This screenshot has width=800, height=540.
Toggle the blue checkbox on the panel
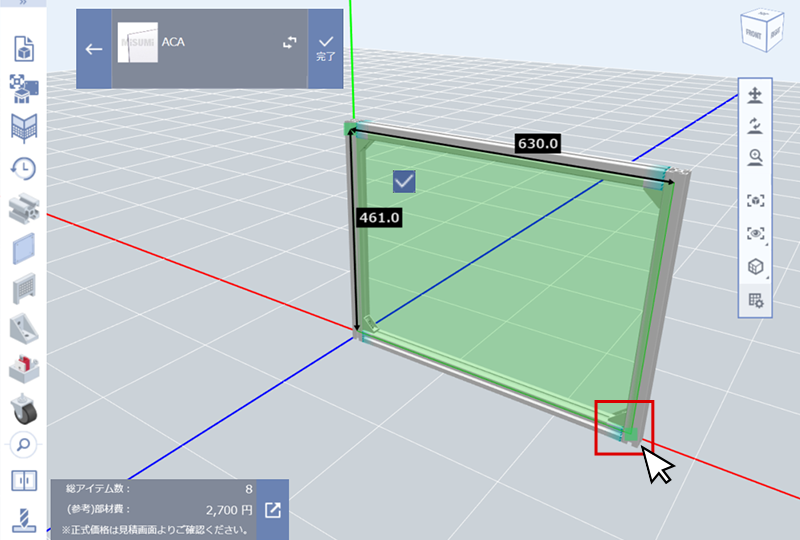(405, 181)
